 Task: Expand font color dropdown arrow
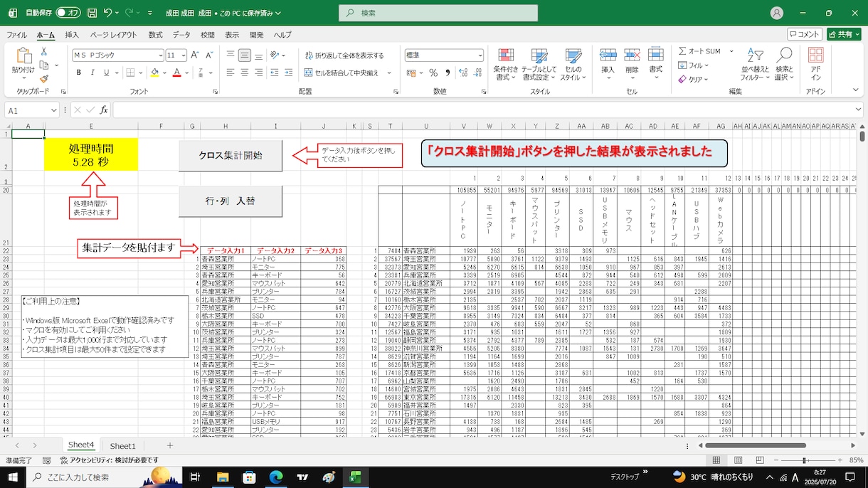pos(188,73)
